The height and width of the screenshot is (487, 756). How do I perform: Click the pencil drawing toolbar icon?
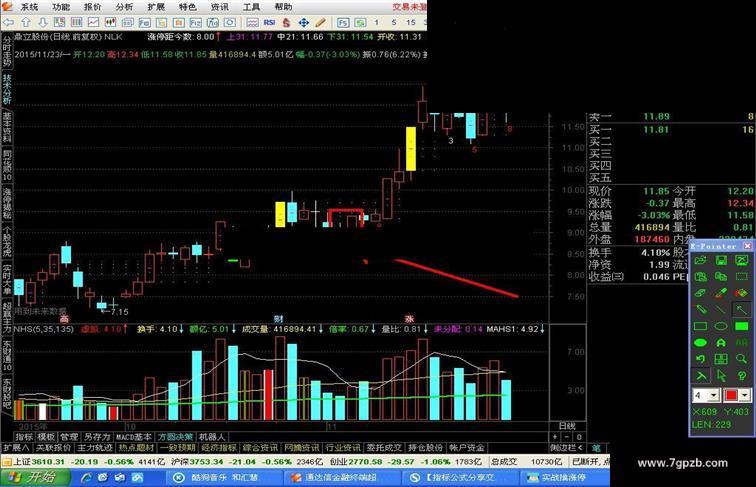(x=320, y=22)
